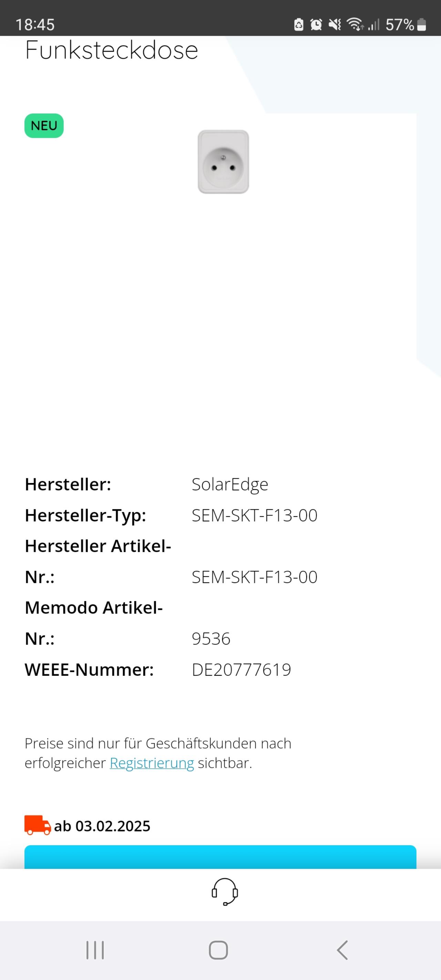Tap the Wi-Fi signal status icon
441x980 pixels.
click(355, 24)
